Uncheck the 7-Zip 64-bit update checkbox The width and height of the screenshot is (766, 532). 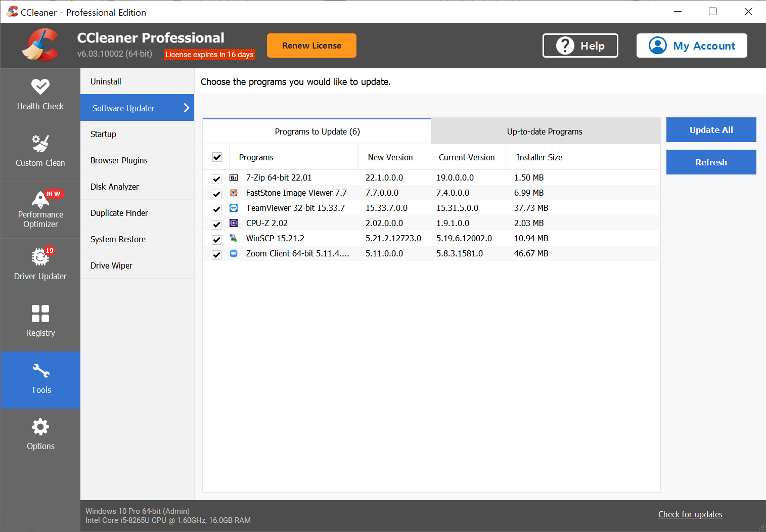point(216,179)
